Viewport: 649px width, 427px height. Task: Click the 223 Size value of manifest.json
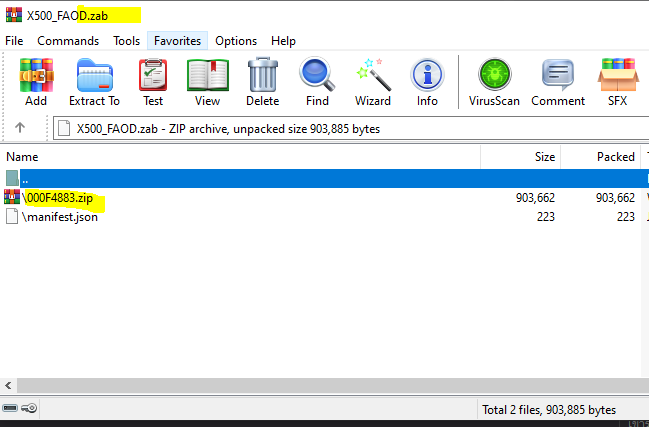[x=546, y=217]
